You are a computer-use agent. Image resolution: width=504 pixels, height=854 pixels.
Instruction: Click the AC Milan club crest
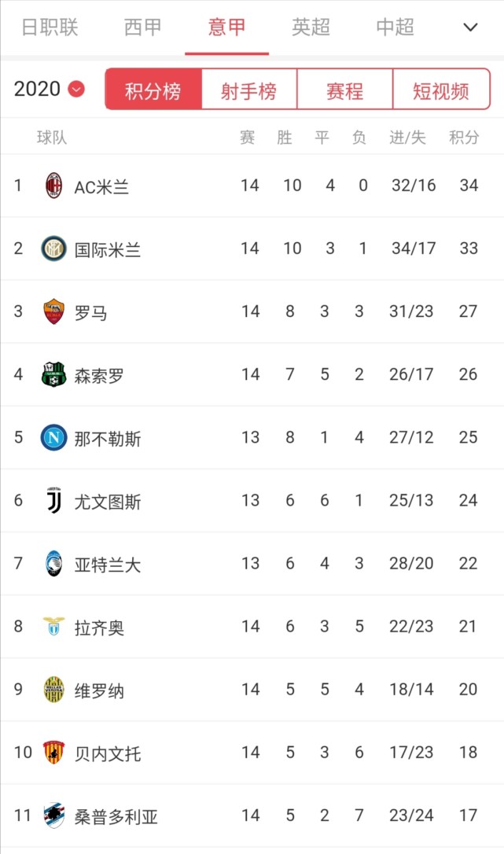(53, 186)
